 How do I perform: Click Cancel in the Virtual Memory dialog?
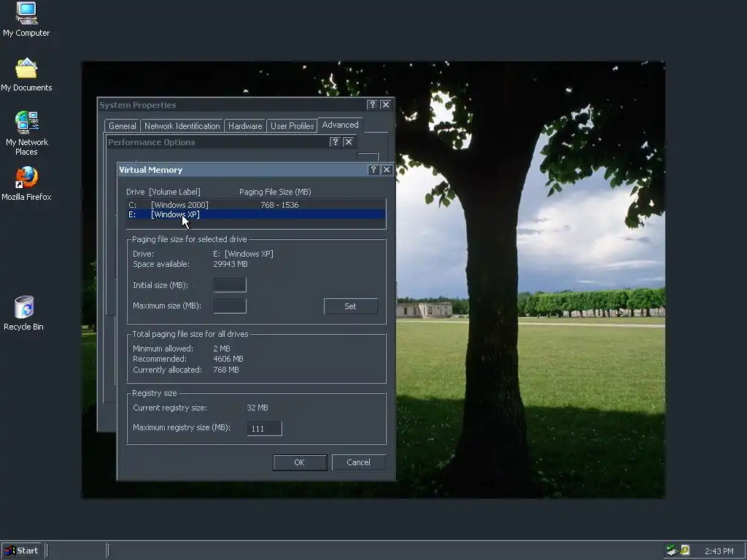tap(359, 462)
